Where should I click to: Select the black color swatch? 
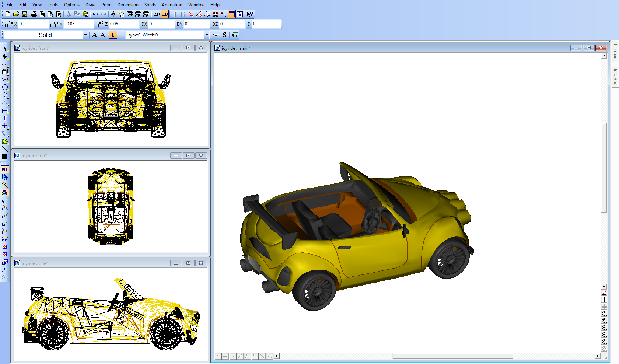pos(5,157)
